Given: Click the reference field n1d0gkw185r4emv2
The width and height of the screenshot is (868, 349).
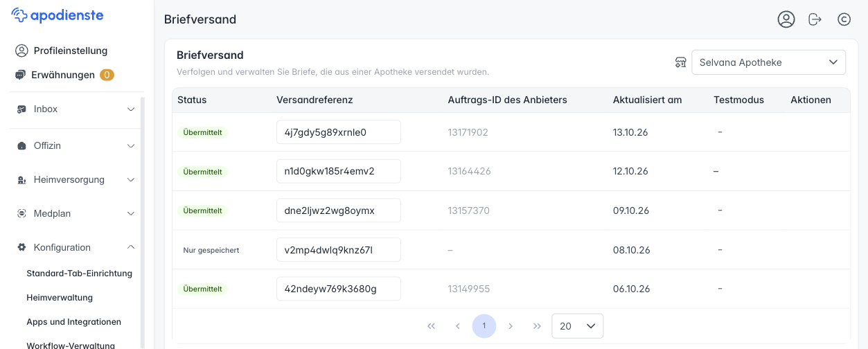Looking at the screenshot, I should (x=339, y=171).
